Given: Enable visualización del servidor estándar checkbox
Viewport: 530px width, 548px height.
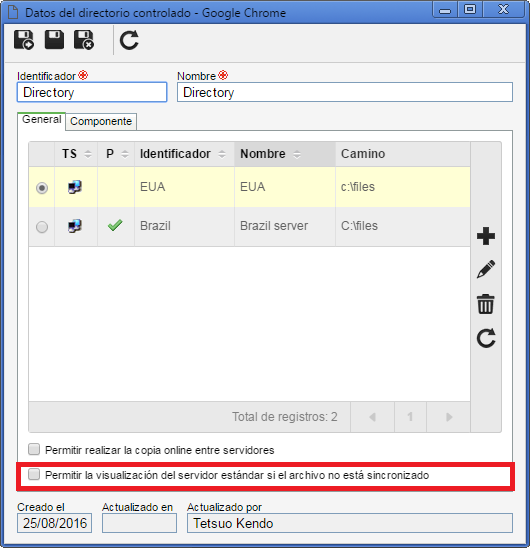Looking at the screenshot, I should click(34, 474).
